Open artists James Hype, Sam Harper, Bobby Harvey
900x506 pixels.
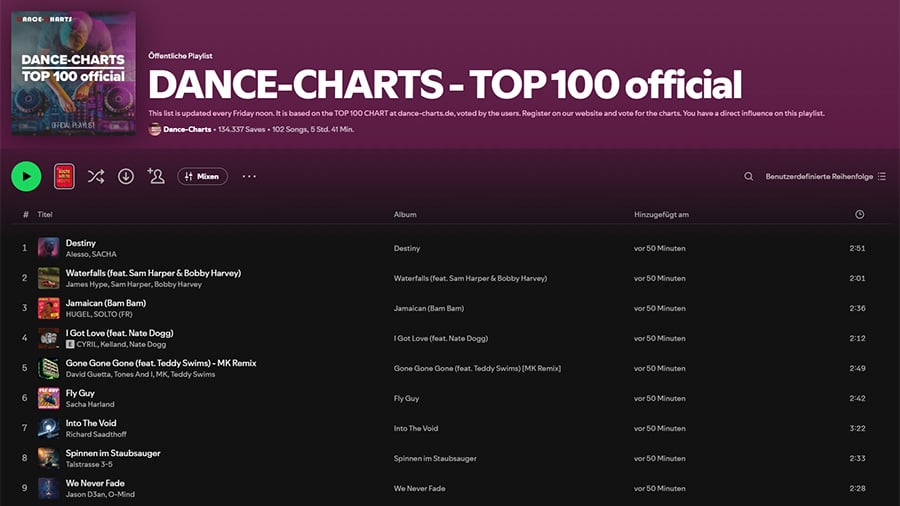point(134,284)
